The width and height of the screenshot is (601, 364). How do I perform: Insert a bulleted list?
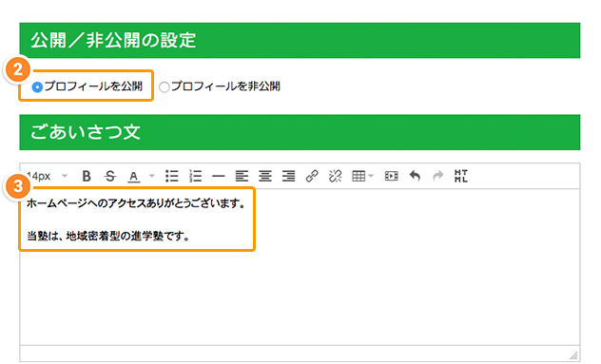click(x=172, y=176)
